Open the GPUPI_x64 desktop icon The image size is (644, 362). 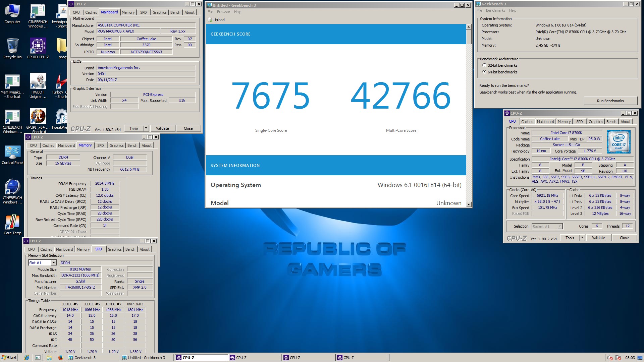tap(38, 121)
